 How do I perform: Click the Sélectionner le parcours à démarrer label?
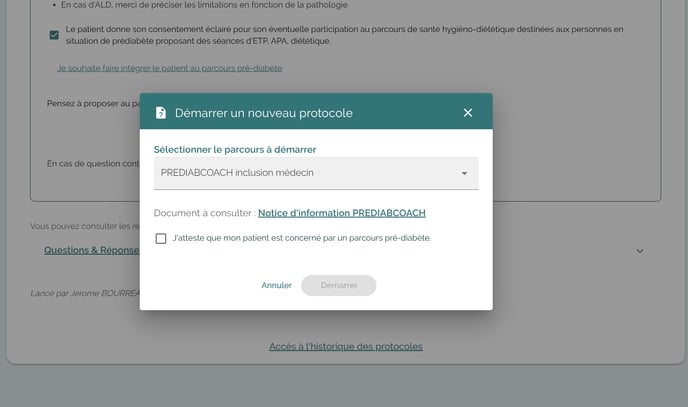235,150
